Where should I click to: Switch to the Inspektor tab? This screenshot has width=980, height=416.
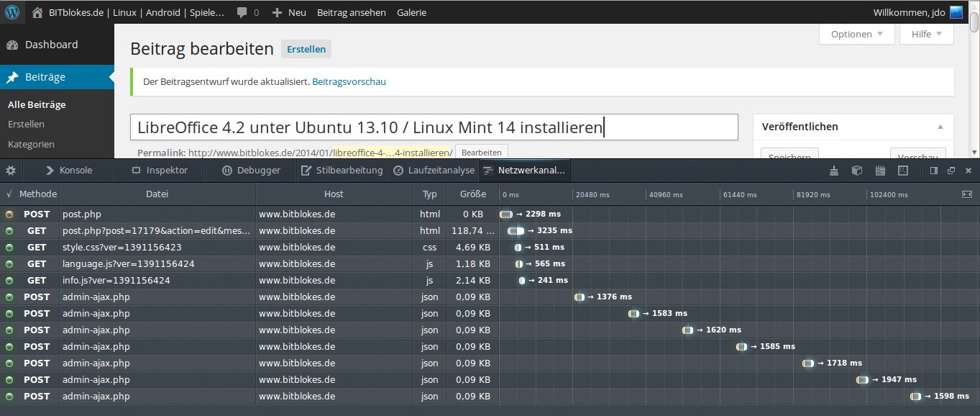point(159,171)
